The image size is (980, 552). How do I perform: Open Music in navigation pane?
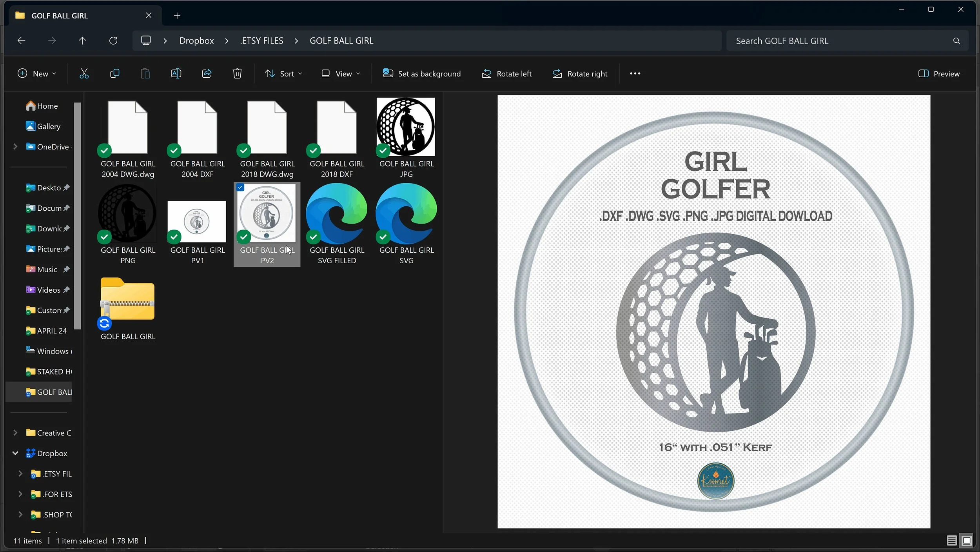click(47, 269)
